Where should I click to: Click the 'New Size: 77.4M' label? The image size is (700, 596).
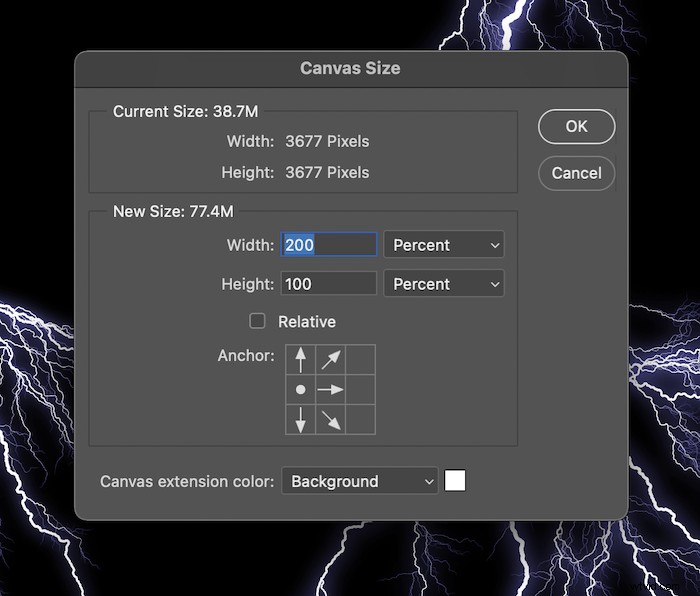[x=173, y=211]
